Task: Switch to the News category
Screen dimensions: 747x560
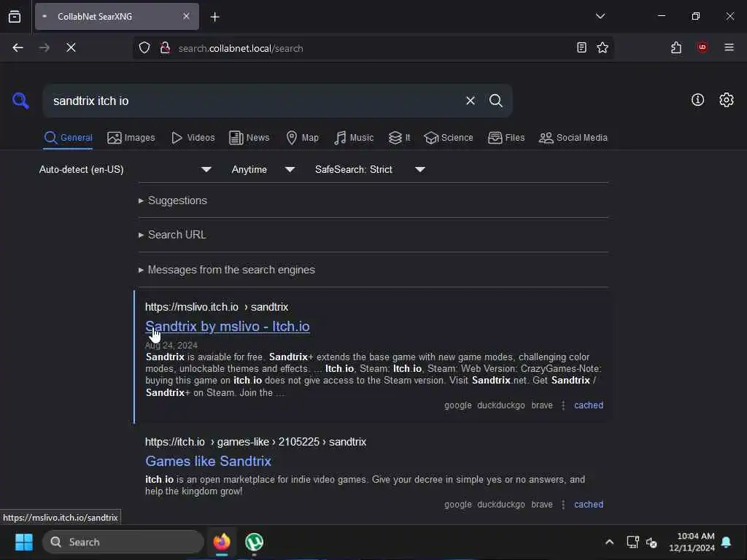Action: point(249,138)
